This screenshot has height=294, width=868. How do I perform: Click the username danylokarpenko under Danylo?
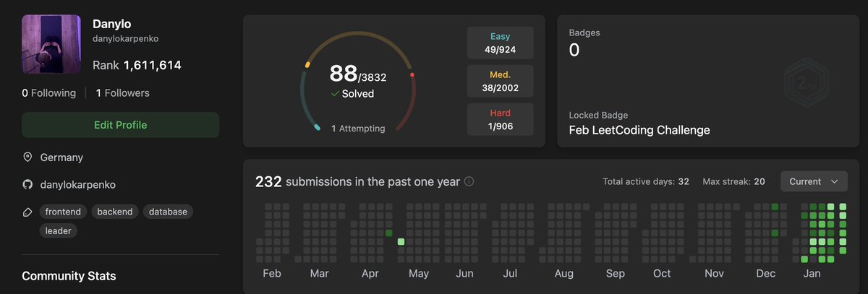click(x=125, y=39)
